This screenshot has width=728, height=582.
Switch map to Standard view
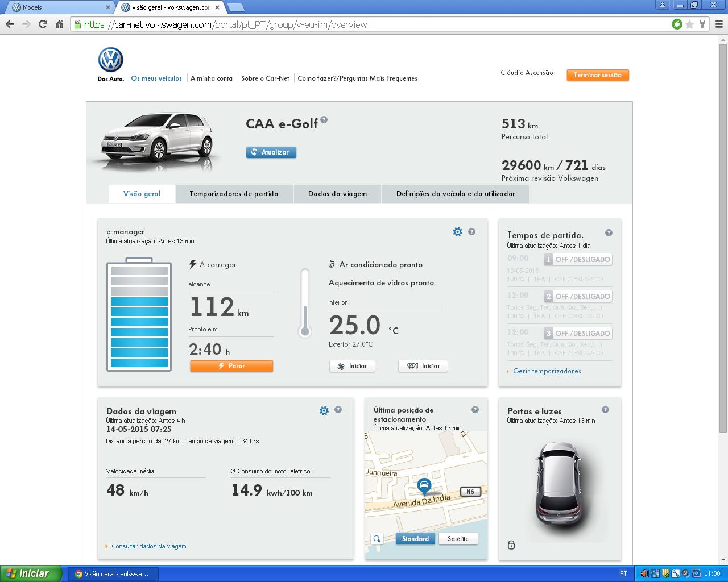[415, 539]
